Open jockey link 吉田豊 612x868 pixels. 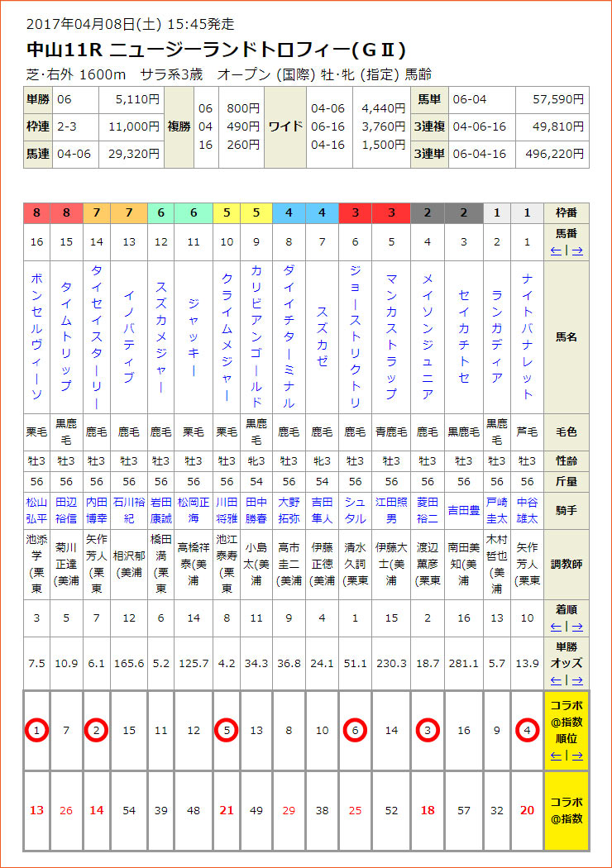point(464,510)
